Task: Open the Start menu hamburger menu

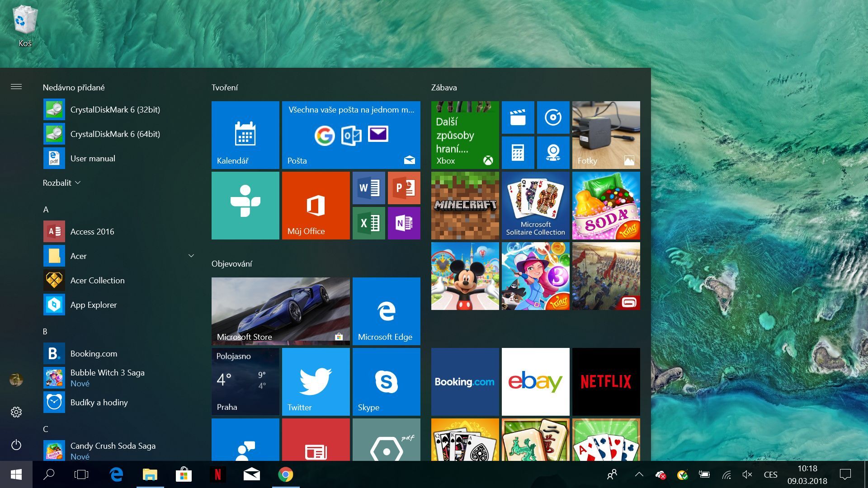Action: (x=16, y=86)
